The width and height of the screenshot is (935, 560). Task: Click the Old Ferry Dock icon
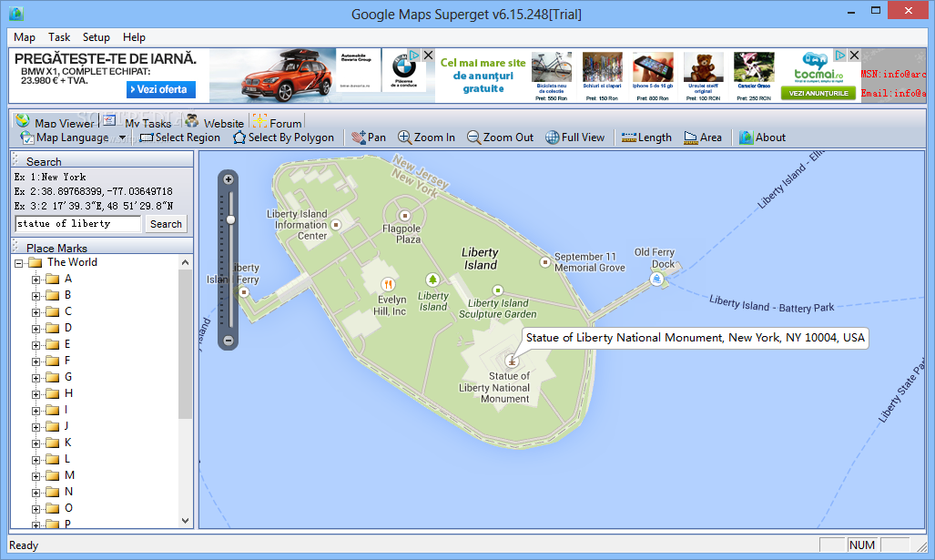[x=656, y=279]
